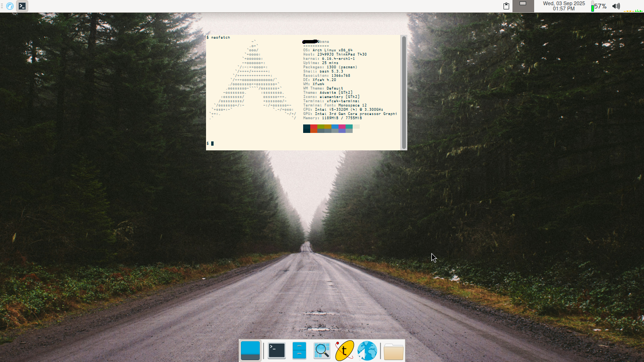This screenshot has width=644, height=362.
Task: Click the "WM Theme: Default" line
Action: click(x=323, y=88)
